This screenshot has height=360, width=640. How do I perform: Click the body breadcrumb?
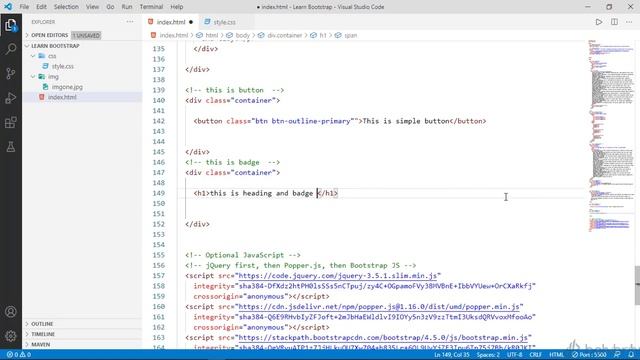tap(242, 36)
